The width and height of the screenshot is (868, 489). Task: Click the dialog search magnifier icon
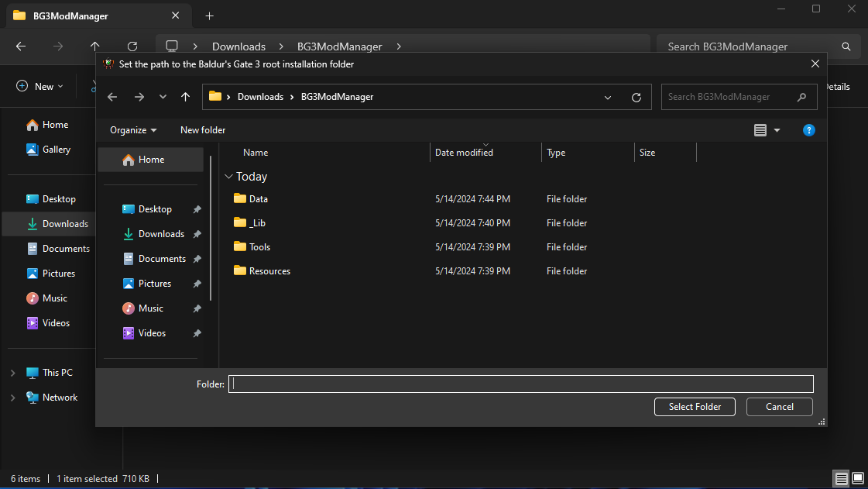[801, 97]
